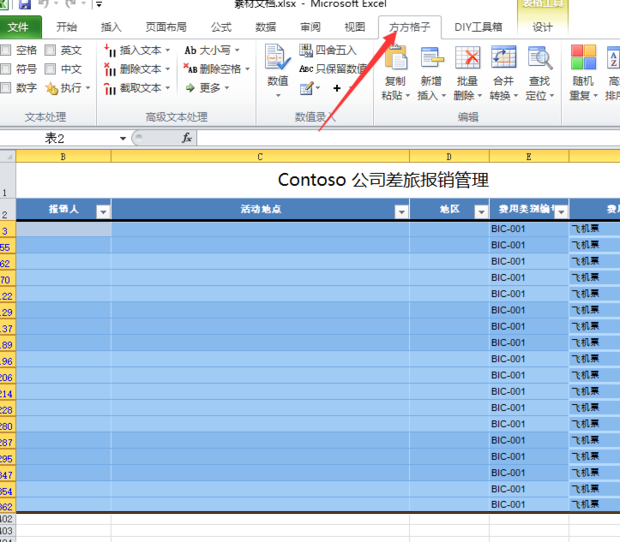Select the 方方格子 ribbon tab

coord(410,27)
